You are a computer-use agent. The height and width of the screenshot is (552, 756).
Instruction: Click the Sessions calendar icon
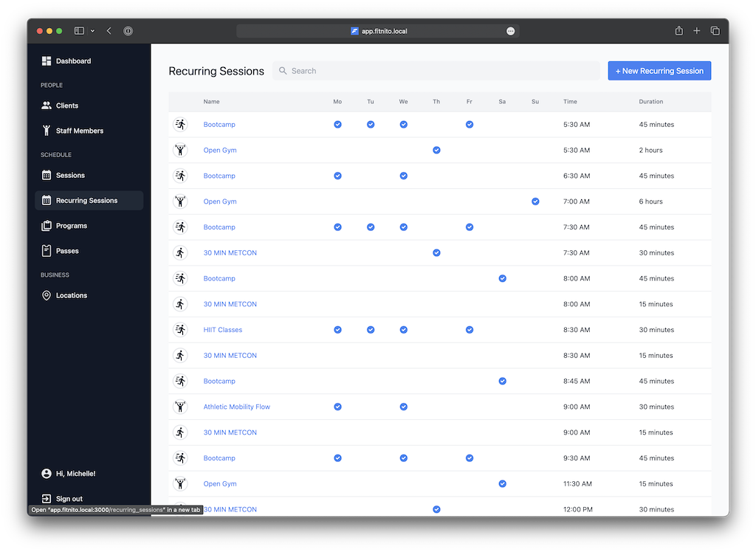pyautogui.click(x=47, y=175)
